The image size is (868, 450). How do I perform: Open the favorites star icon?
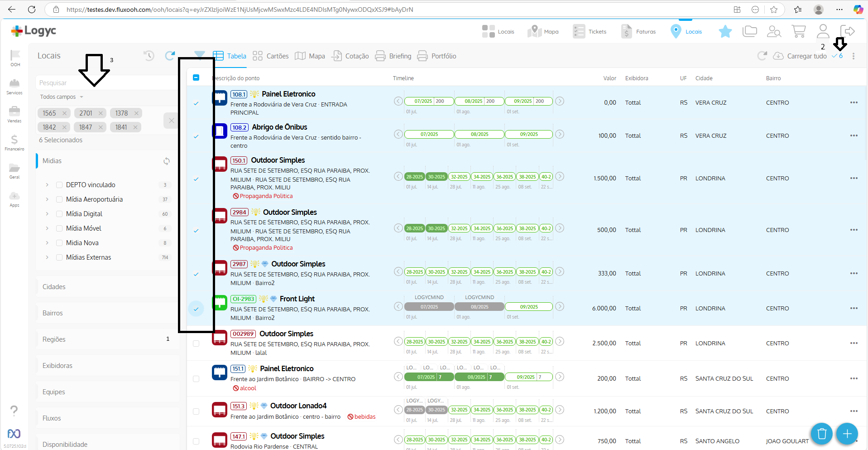(725, 31)
